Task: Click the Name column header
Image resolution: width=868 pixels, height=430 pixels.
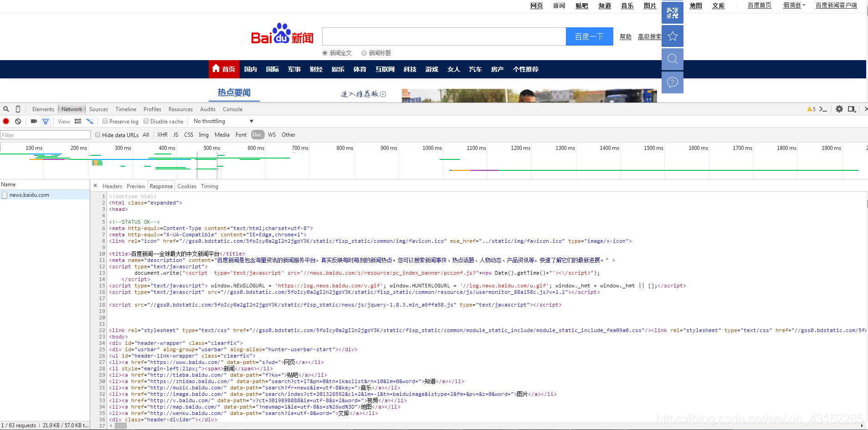Action: point(45,184)
